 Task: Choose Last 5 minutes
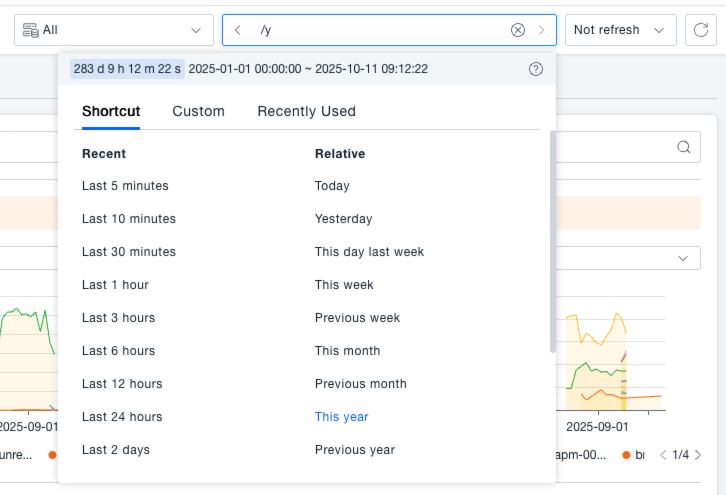tap(125, 186)
